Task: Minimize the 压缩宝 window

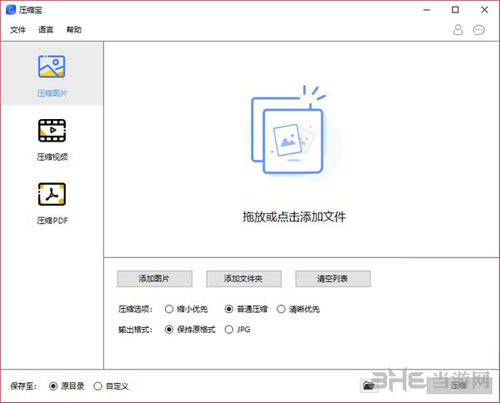Action: [x=427, y=10]
